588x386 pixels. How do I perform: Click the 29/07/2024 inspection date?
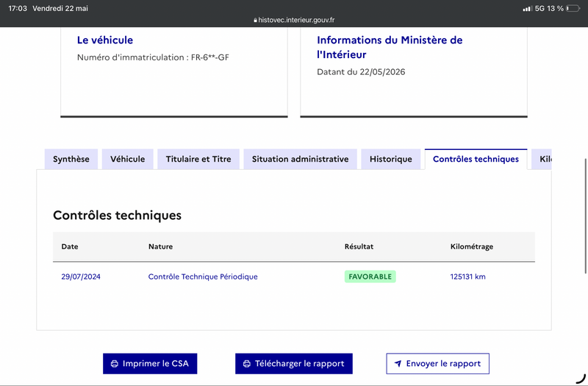click(x=81, y=276)
